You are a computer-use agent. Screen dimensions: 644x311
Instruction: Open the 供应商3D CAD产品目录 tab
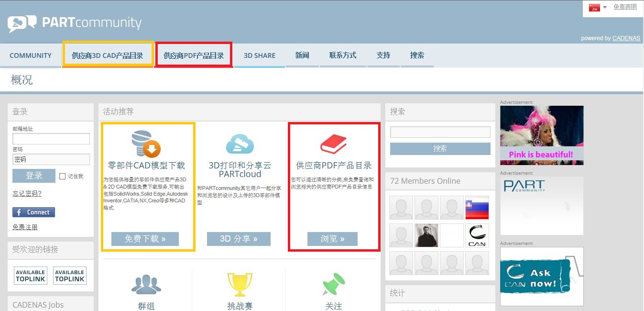[108, 56]
